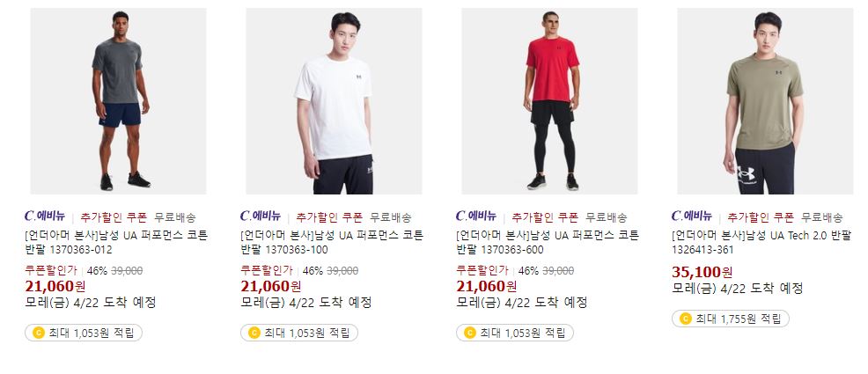Click the 35,100원 price of the olive shirt
This screenshot has height=374, width=868.
pos(702,272)
